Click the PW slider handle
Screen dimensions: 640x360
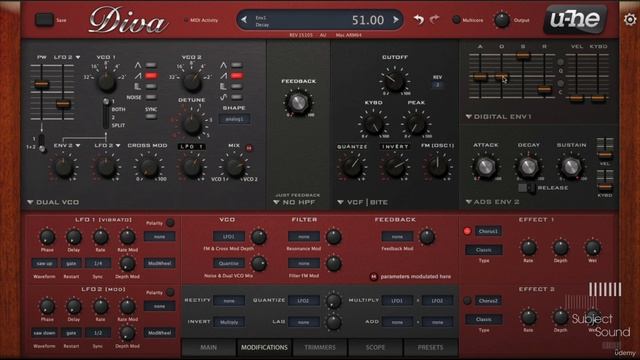tap(42, 84)
